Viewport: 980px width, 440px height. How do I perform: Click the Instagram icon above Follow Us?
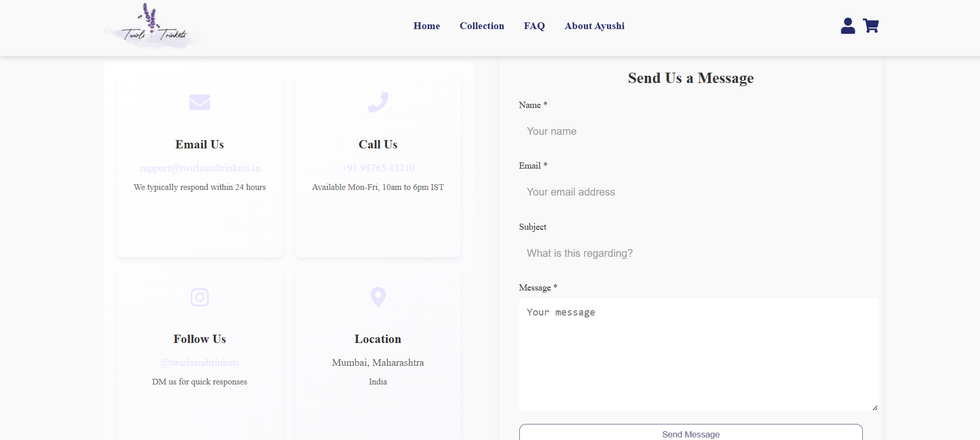(200, 297)
